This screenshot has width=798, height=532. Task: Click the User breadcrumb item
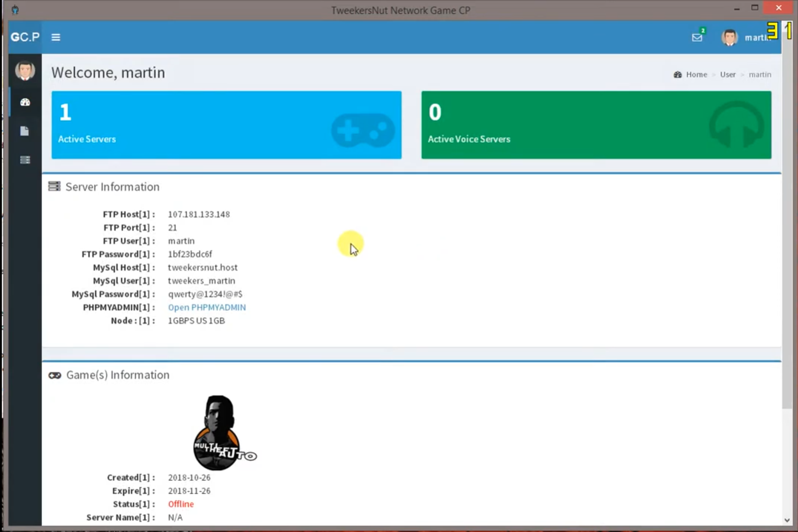[x=727, y=75]
